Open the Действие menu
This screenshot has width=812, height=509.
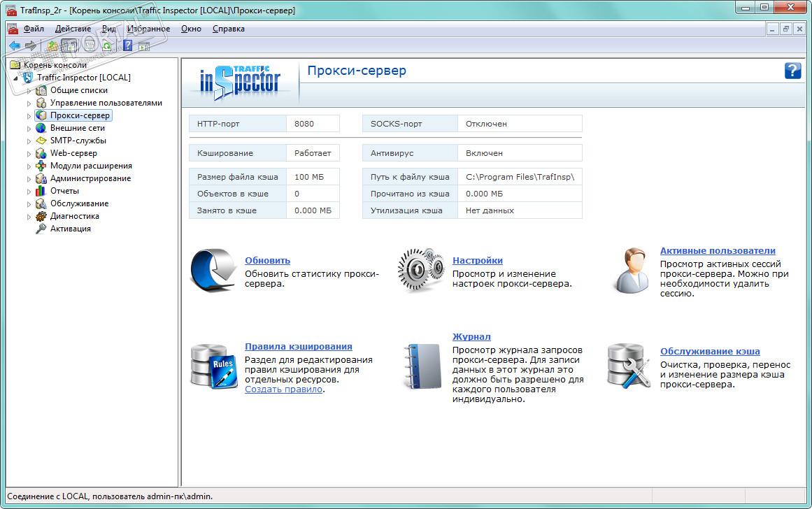tap(73, 29)
